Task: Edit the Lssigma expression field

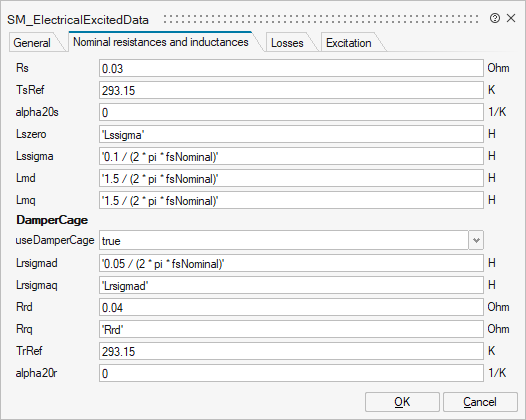Action: click(291, 156)
